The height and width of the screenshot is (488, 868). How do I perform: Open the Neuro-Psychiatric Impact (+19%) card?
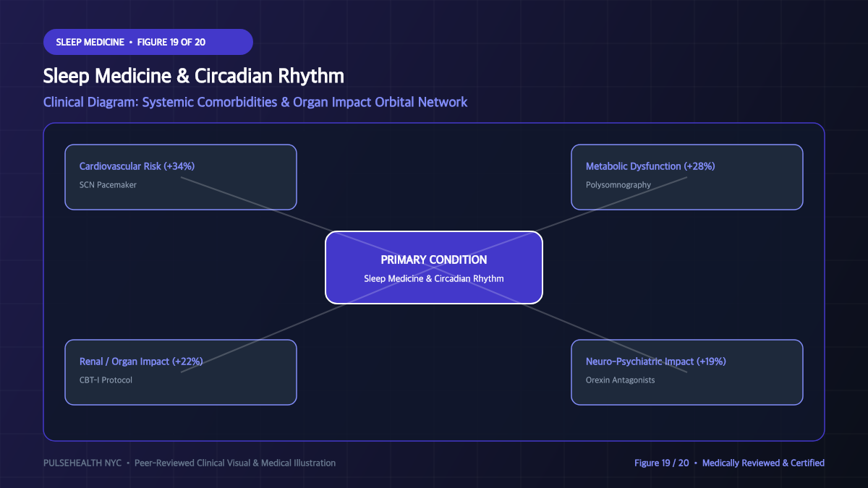[687, 372]
